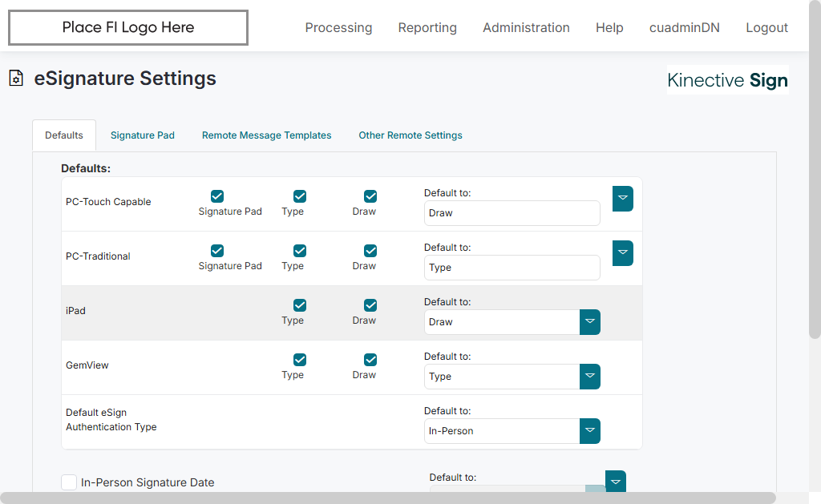This screenshot has height=504, width=821.
Task: Open Remote Message Templates tab
Action: coord(266,135)
